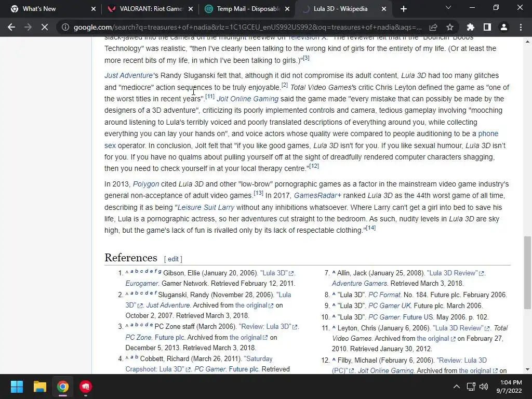Open the Polygon link
Viewport: 532px width, 399px height.
(146, 184)
